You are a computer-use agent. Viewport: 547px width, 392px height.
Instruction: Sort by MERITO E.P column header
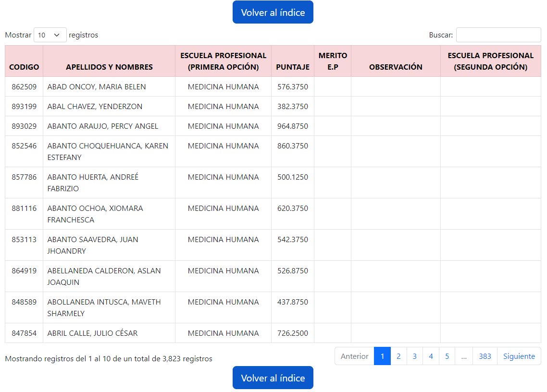(333, 61)
